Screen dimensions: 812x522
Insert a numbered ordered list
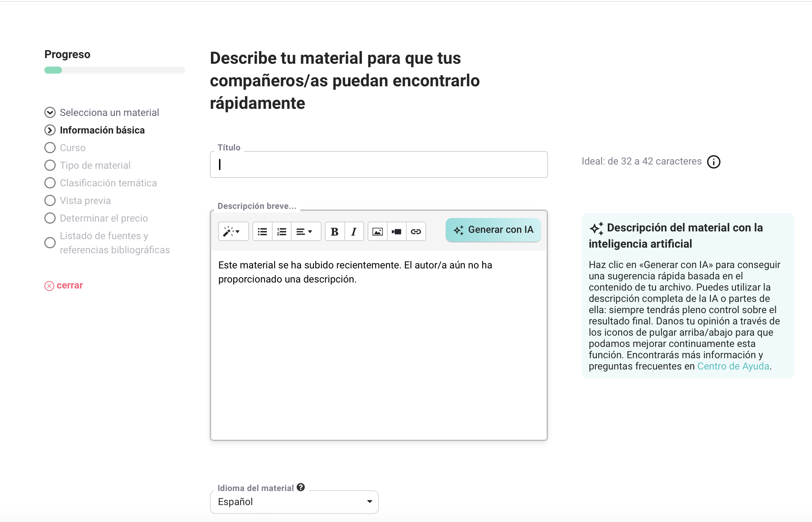[281, 231]
